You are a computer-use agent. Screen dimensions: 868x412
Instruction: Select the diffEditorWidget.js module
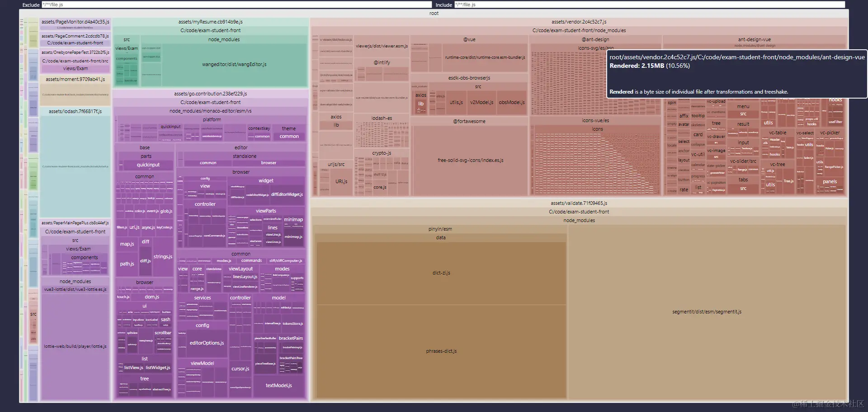(287, 194)
